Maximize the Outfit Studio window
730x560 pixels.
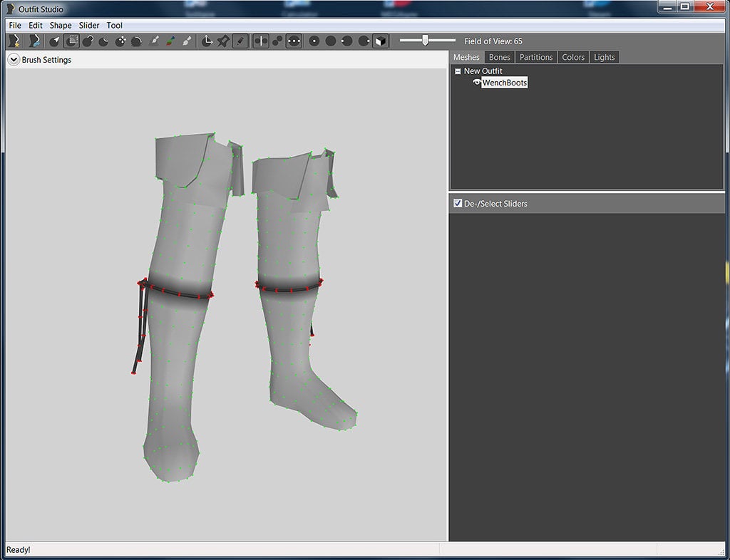point(684,6)
